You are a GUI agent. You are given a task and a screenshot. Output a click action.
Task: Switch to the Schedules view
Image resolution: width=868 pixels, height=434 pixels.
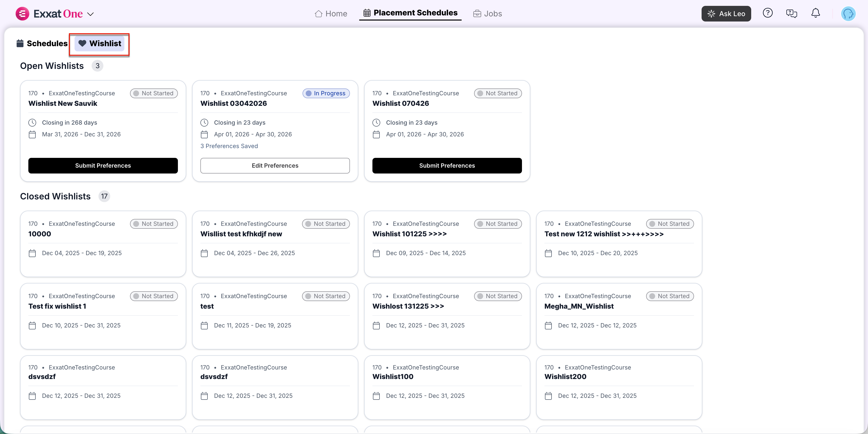point(42,43)
